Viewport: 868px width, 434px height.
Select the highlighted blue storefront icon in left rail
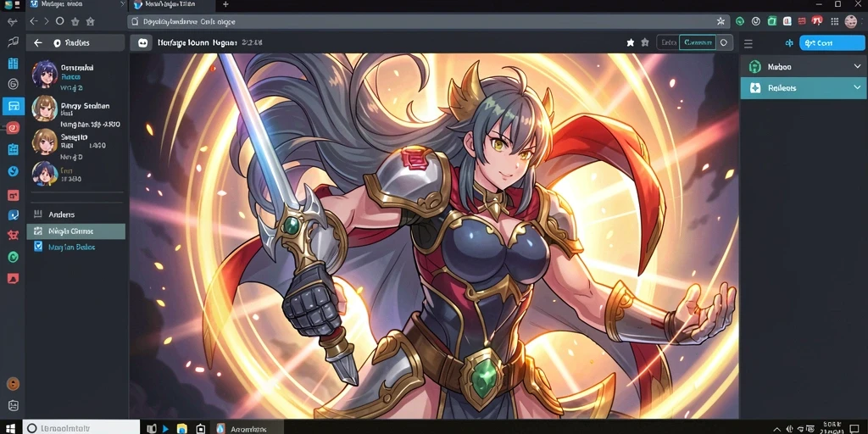(14, 106)
